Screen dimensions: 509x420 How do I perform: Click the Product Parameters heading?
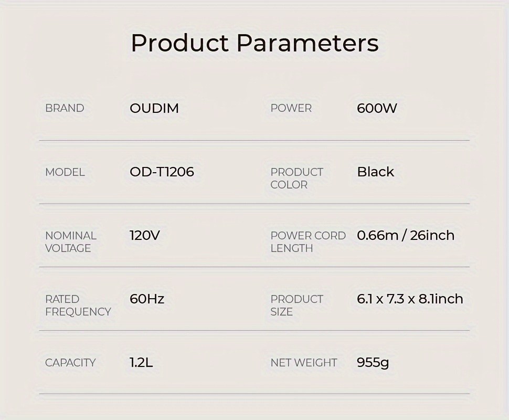[x=255, y=43]
